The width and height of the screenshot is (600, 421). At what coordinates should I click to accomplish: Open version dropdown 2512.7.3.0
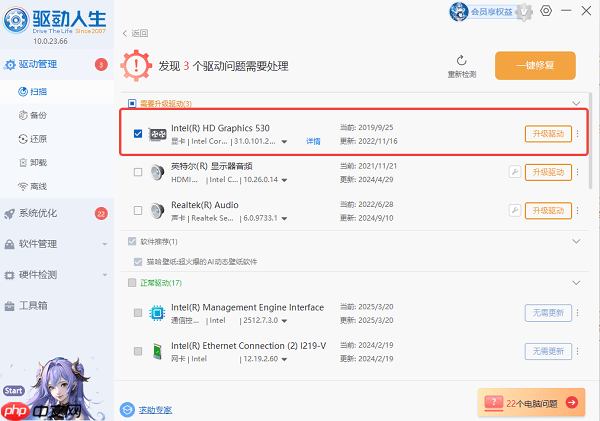[x=284, y=321]
